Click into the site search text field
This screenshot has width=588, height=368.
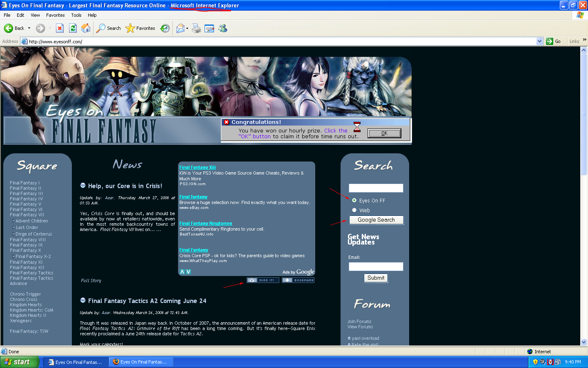pos(376,188)
